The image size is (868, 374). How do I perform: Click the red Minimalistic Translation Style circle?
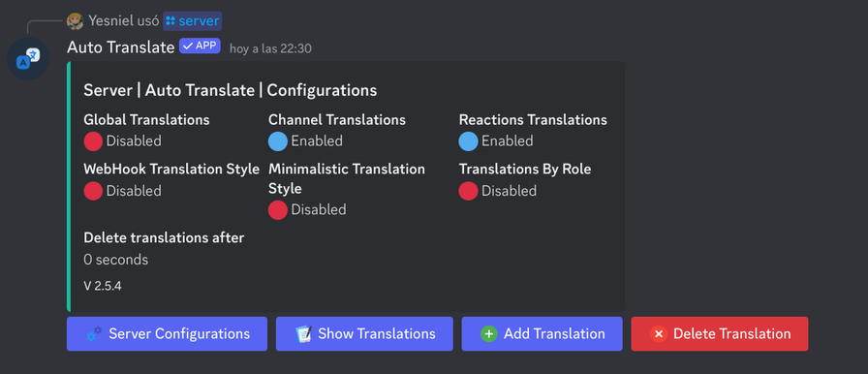click(278, 209)
